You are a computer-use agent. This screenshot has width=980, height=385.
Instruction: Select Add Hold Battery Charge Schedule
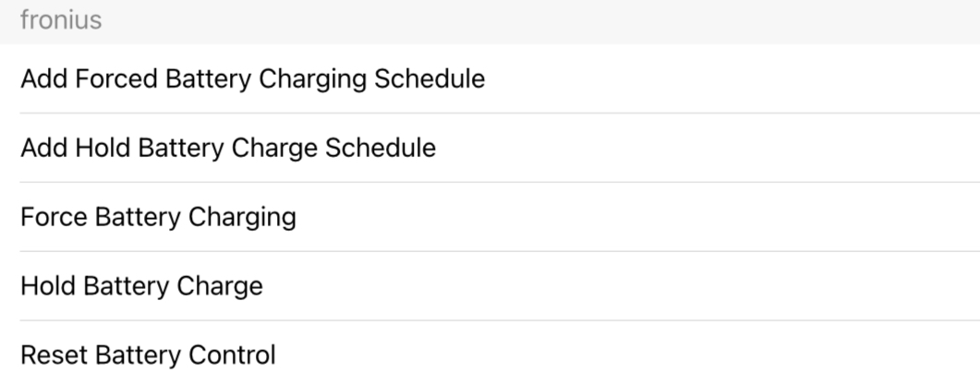pos(228,148)
